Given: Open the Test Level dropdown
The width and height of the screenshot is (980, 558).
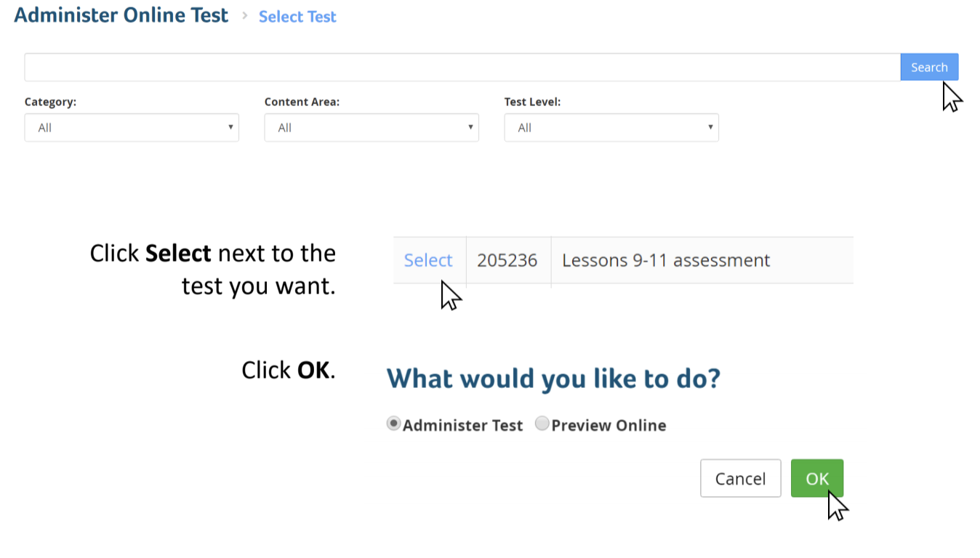Looking at the screenshot, I should pos(611,127).
